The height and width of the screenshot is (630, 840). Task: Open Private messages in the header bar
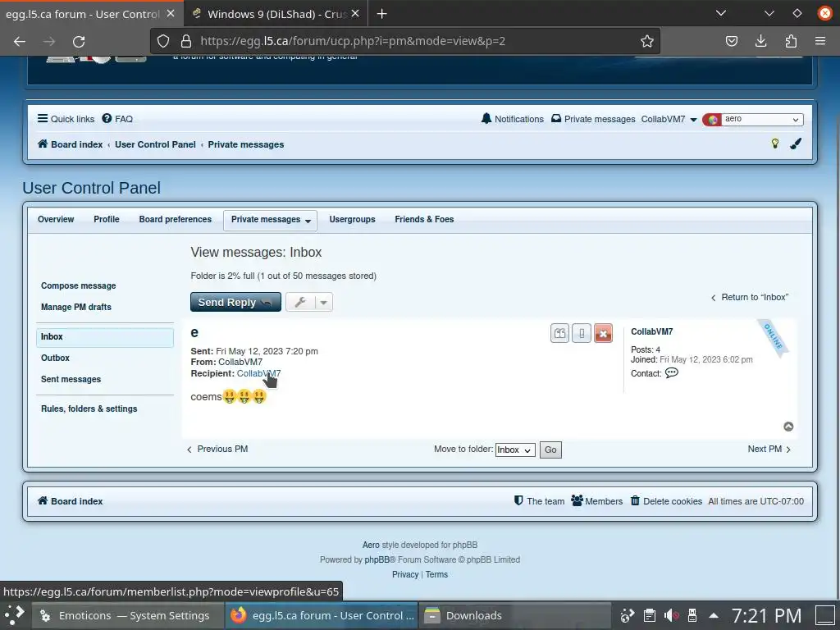[593, 119]
